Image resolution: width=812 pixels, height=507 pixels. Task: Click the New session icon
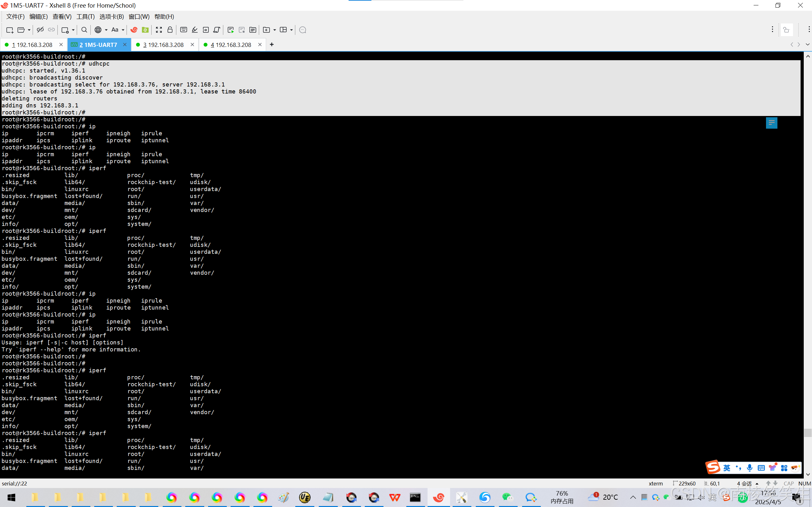(10, 30)
